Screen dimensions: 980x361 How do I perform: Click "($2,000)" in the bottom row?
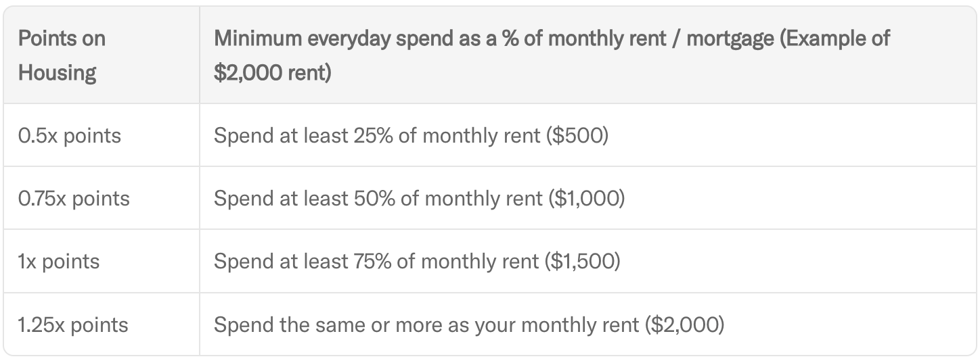click(x=685, y=324)
